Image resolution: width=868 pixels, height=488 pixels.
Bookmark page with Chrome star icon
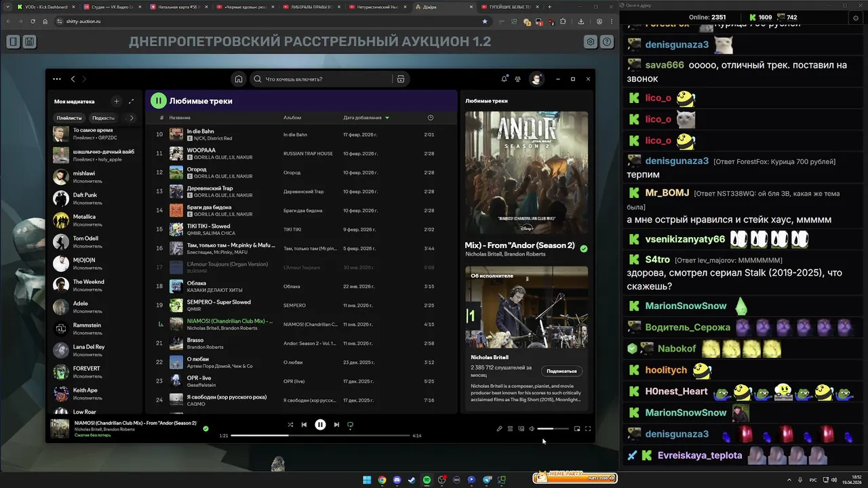[484, 21]
